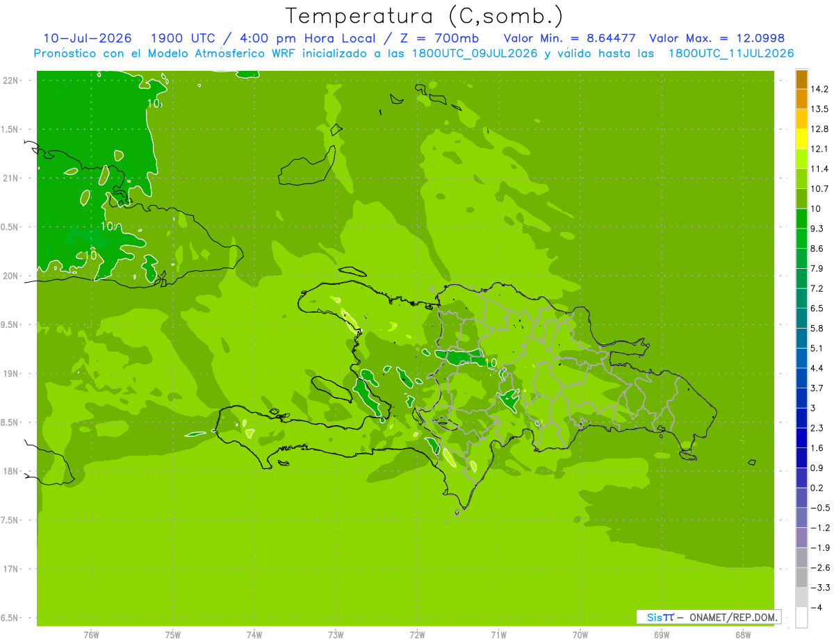Screen dimensions: 834x644
Task: Click the latitude label "20N"
Action: click(10, 276)
